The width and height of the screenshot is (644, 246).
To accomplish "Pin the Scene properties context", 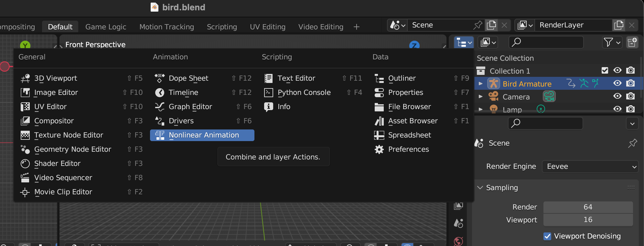I will (632, 143).
